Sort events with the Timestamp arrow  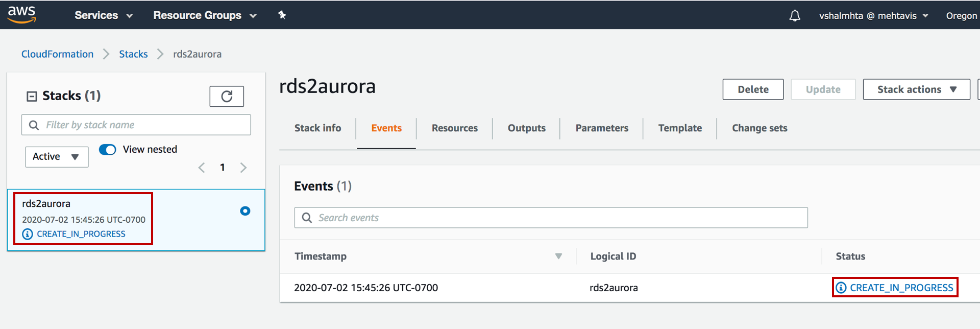pos(558,256)
